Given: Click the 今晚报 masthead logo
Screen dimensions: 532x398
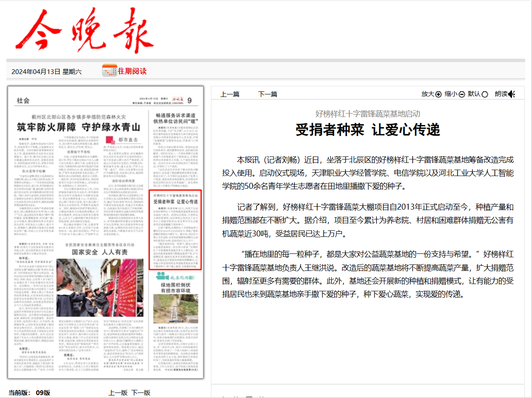Looking at the screenshot, I should click(85, 31).
